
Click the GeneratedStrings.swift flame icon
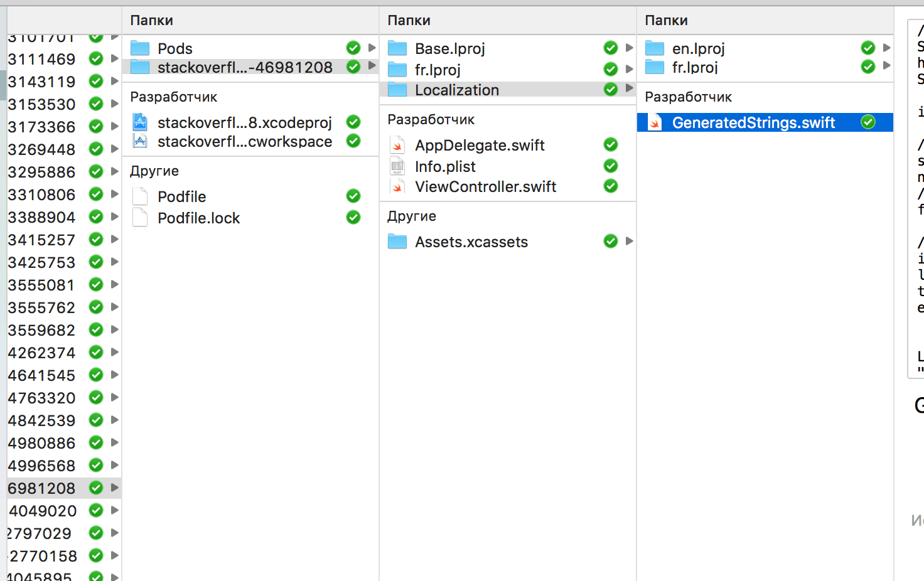(x=655, y=122)
